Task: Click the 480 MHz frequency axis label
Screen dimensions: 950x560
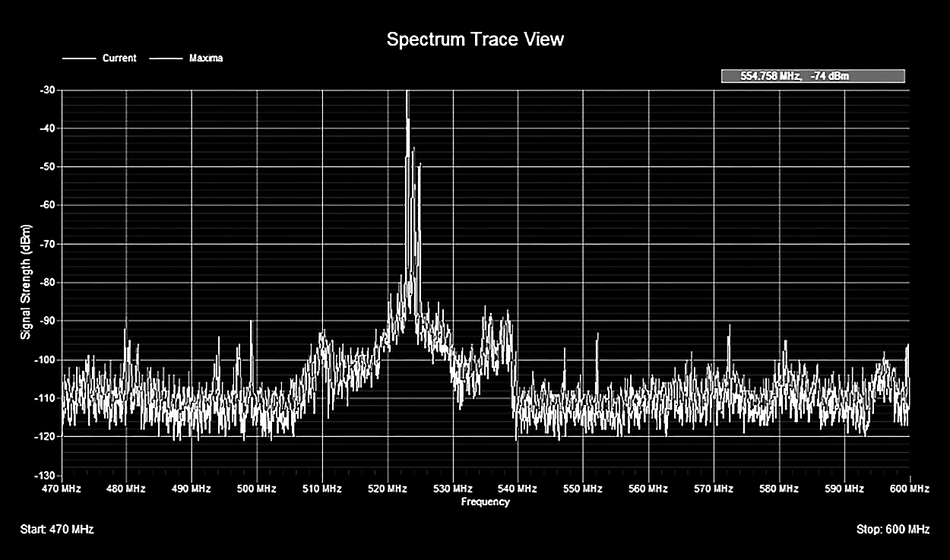Action: coord(125,489)
